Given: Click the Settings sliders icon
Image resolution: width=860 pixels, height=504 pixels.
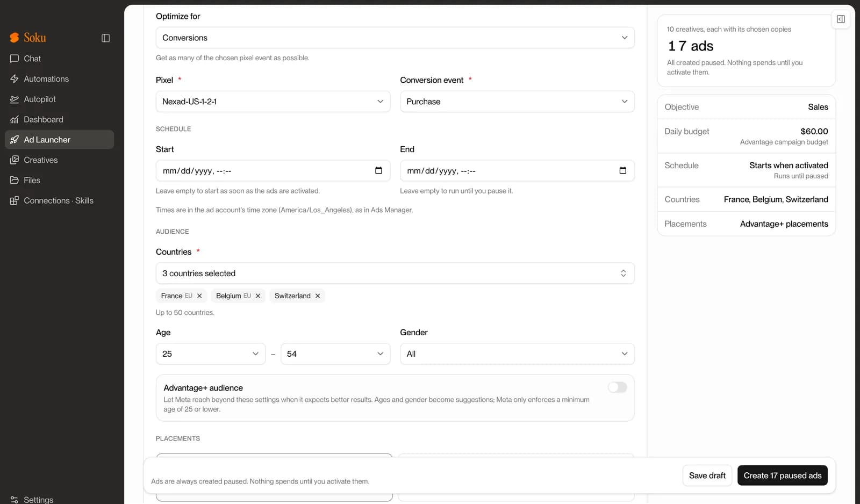Looking at the screenshot, I should 15,500.
